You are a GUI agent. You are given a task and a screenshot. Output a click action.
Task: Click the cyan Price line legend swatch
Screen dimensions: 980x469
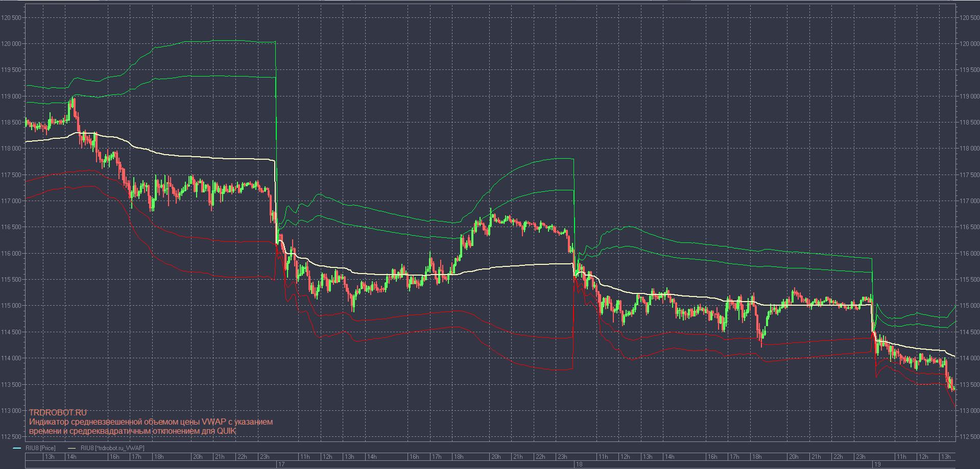[17, 448]
